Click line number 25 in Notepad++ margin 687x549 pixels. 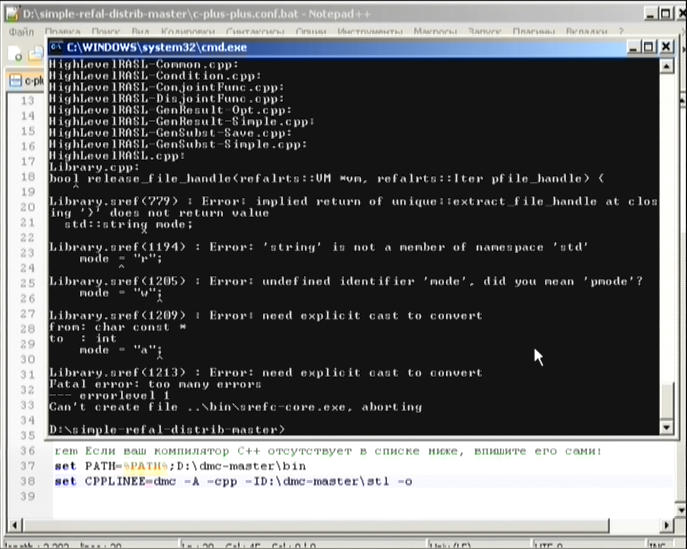[x=27, y=283]
